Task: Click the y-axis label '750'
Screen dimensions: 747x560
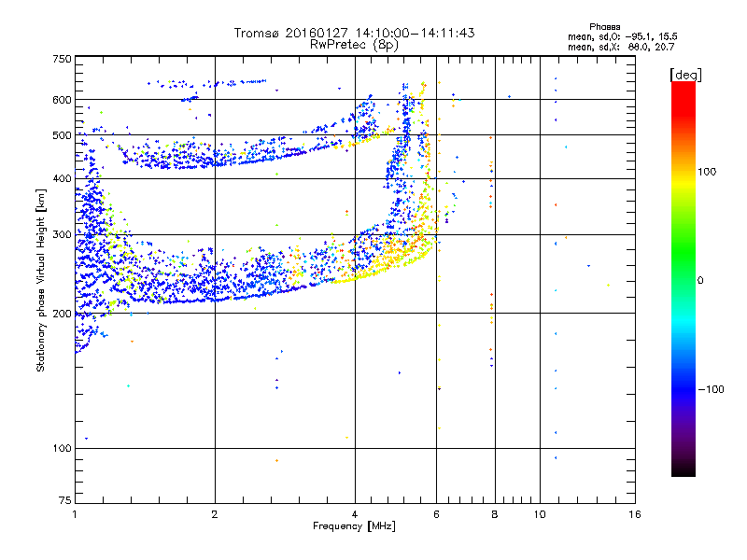Action: (62, 59)
